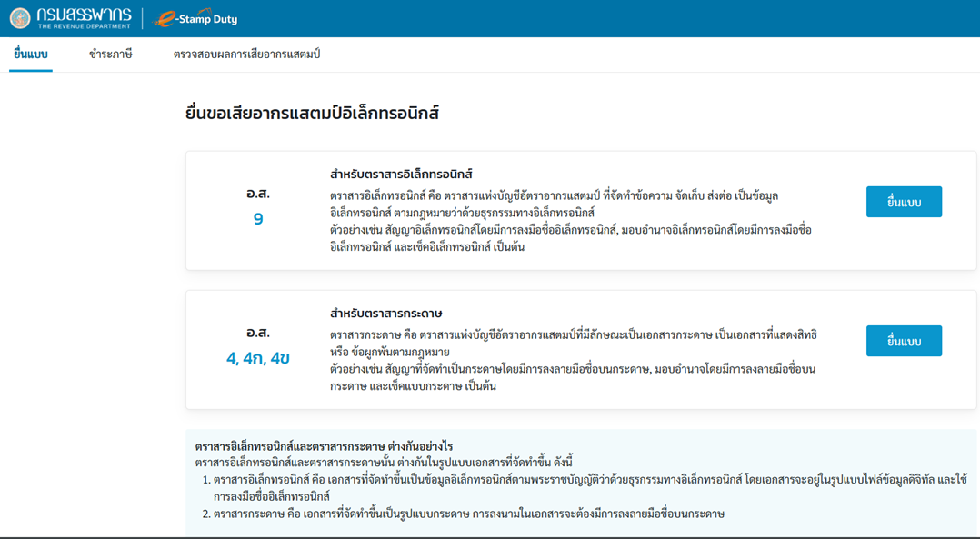Screen dimensions: 980x539
Task: Select the สำหรับตราสารอิเล็กทรอนิกส์ heading
Action: click(401, 175)
